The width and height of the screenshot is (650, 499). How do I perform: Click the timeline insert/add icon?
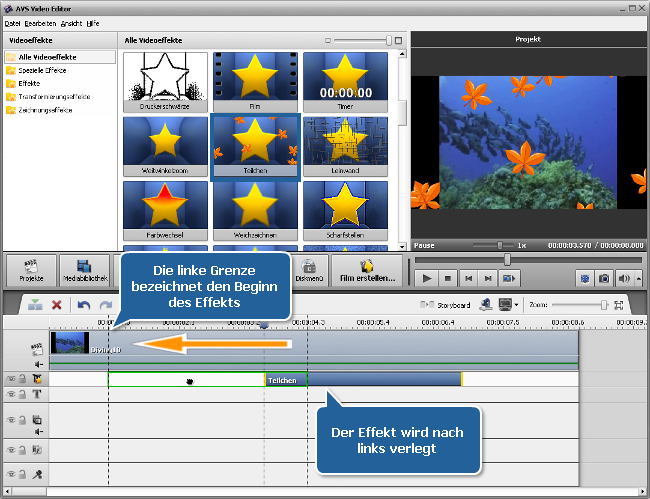click(x=35, y=305)
